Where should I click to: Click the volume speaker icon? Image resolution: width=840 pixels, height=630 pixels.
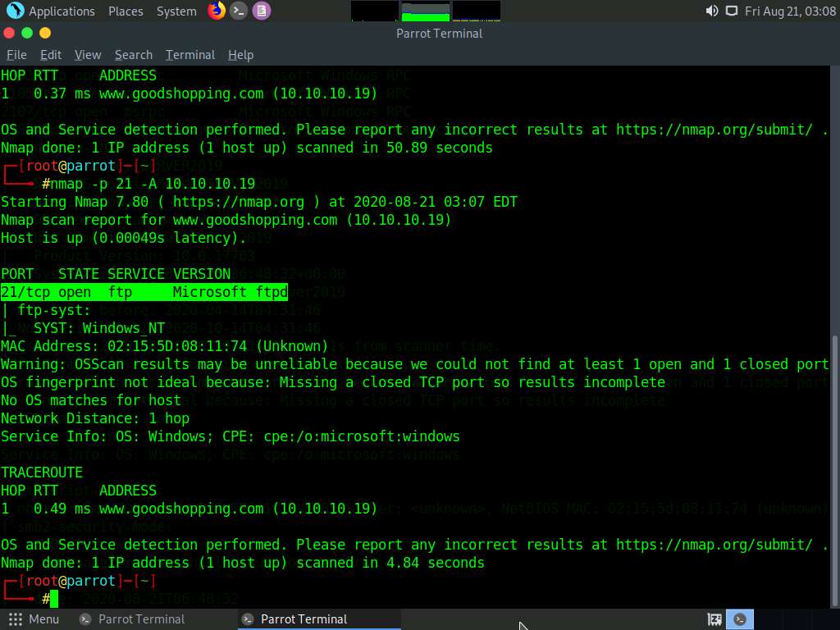tap(712, 11)
